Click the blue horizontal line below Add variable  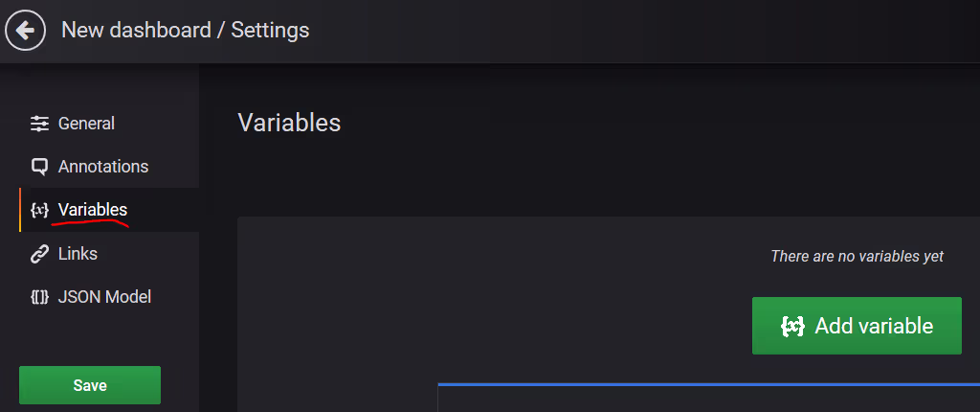tap(708, 384)
